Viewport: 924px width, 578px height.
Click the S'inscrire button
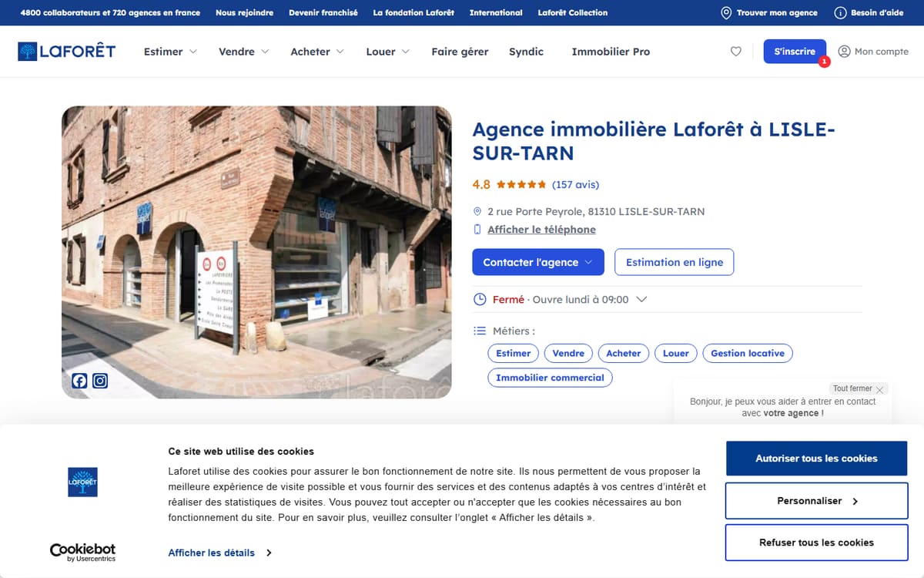pyautogui.click(x=795, y=52)
